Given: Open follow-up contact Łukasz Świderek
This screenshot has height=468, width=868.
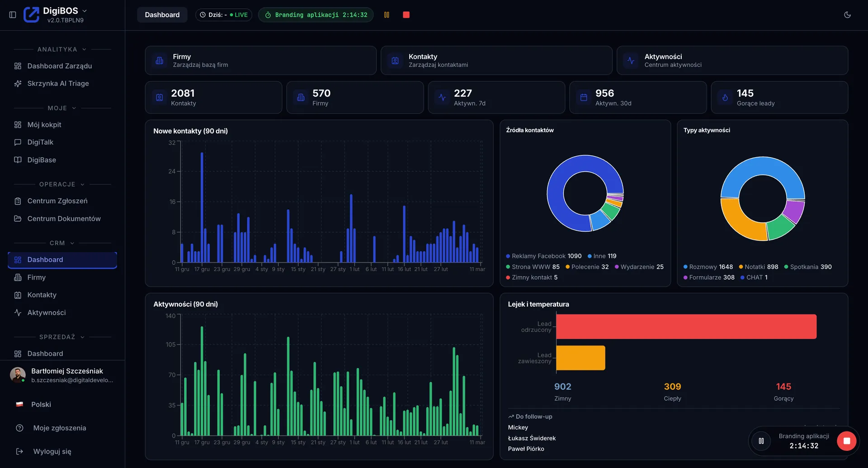Looking at the screenshot, I should coord(532,438).
